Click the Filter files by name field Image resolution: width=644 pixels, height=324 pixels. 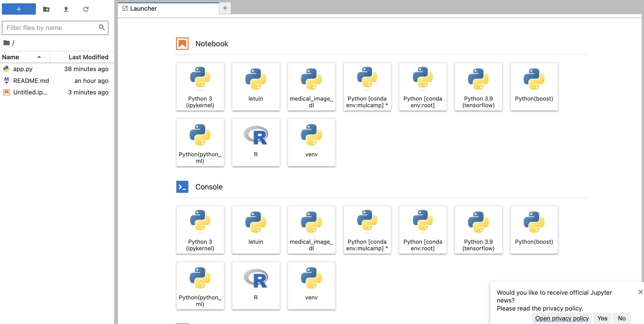[55, 28]
